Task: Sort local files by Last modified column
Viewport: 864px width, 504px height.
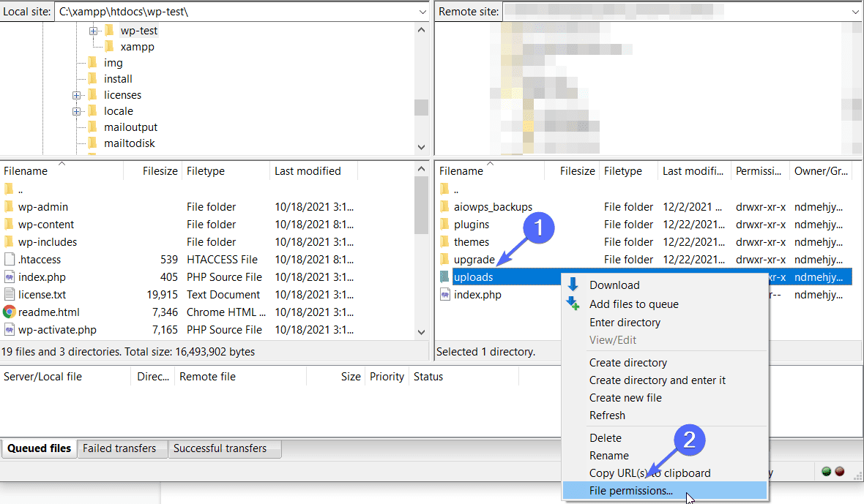Action: tap(306, 170)
